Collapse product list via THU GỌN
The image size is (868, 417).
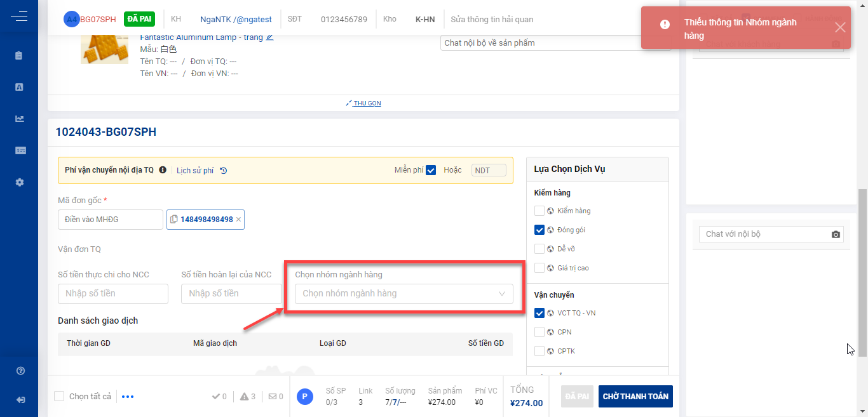[x=363, y=103]
